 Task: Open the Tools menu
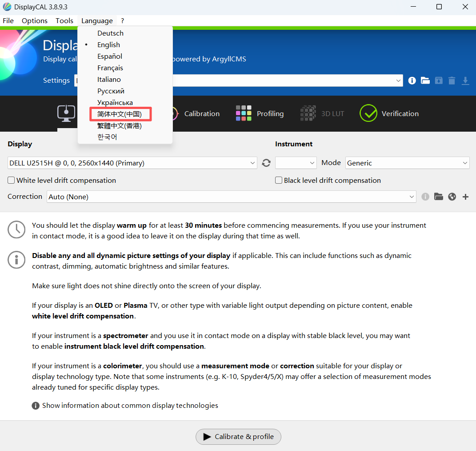pos(64,20)
